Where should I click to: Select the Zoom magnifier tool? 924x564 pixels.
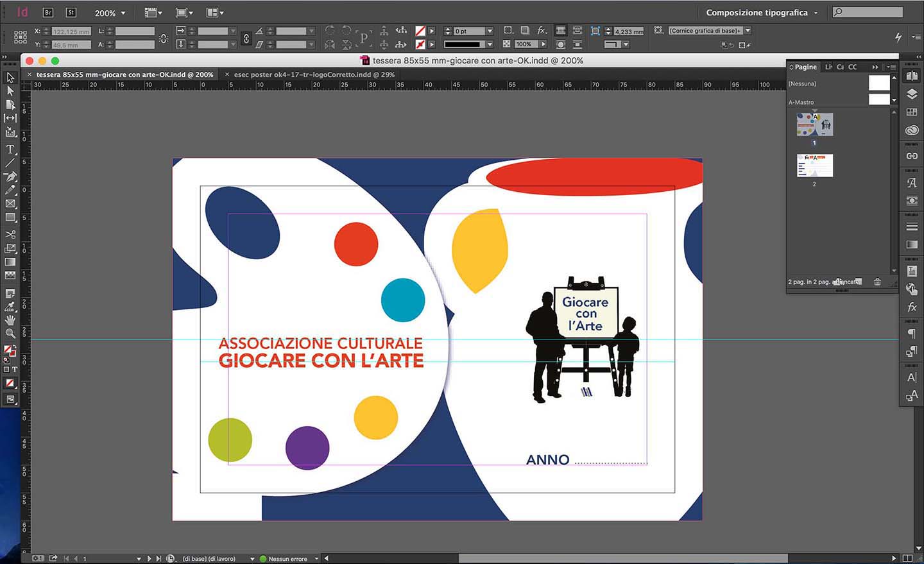tap(10, 334)
